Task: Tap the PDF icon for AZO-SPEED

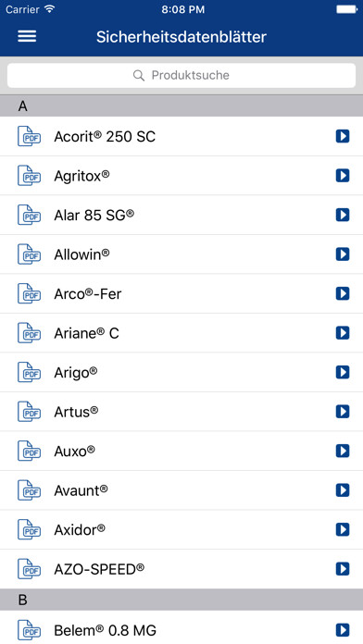Action: 30,569
